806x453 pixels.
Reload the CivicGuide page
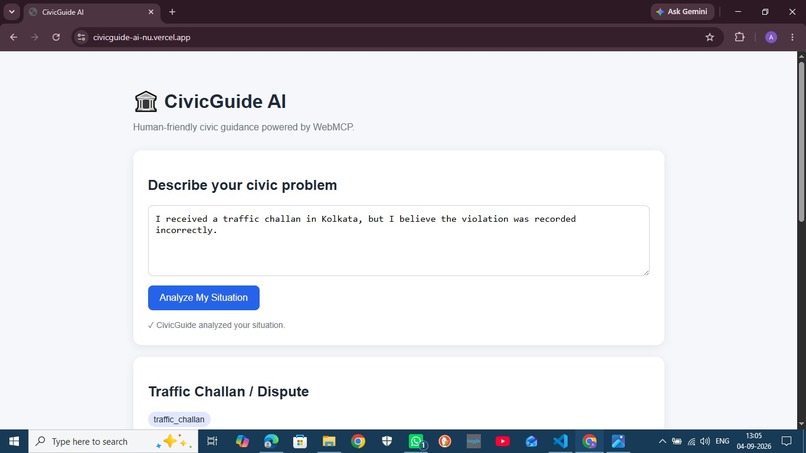coord(56,37)
